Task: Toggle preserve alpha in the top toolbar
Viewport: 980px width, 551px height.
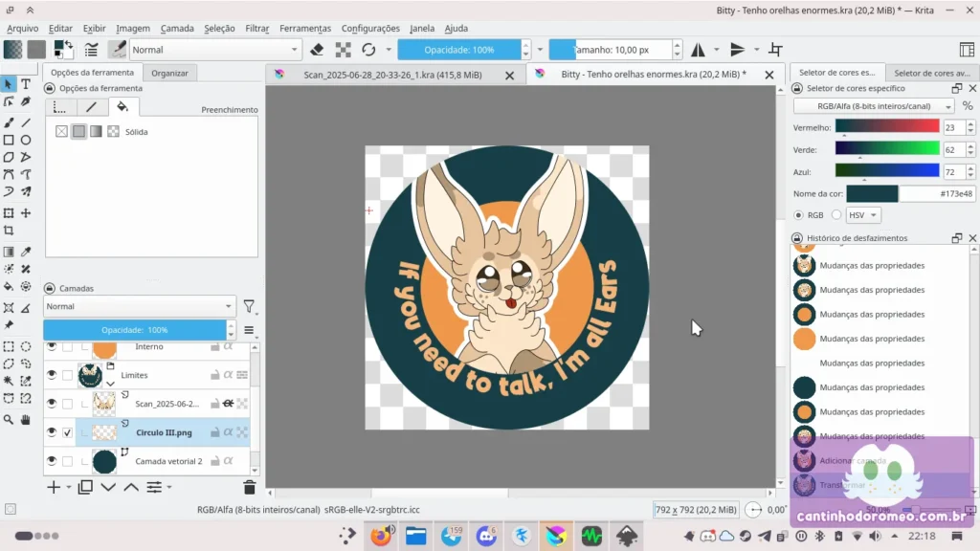Action: click(x=344, y=50)
